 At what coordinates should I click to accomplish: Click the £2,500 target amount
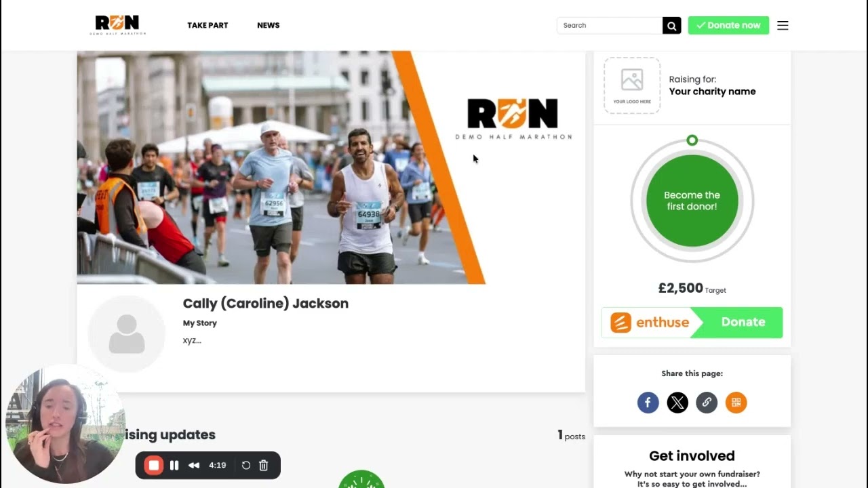tap(680, 288)
